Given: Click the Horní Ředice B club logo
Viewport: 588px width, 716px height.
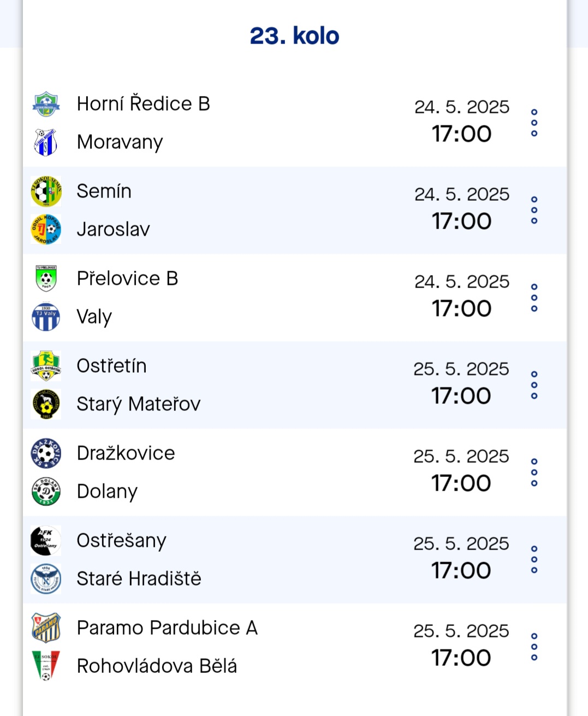Looking at the screenshot, I should click(x=46, y=104).
